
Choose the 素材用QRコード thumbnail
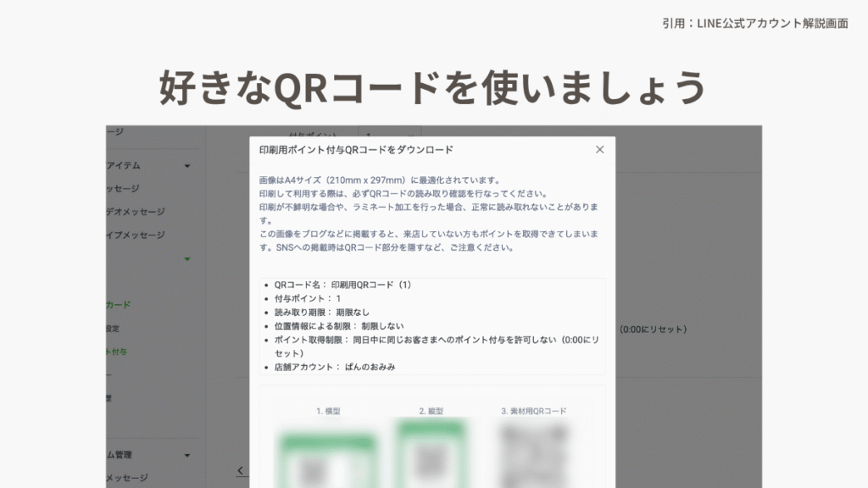click(x=534, y=453)
